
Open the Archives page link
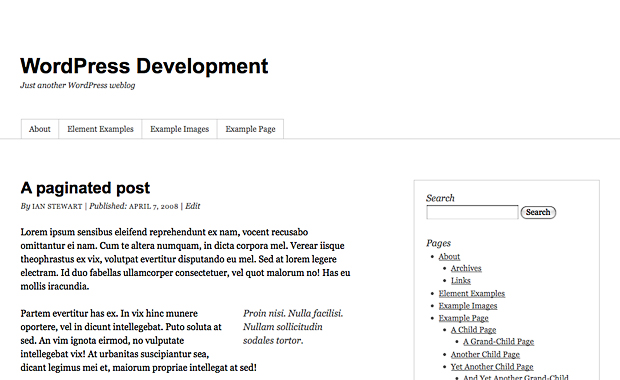coord(466,268)
